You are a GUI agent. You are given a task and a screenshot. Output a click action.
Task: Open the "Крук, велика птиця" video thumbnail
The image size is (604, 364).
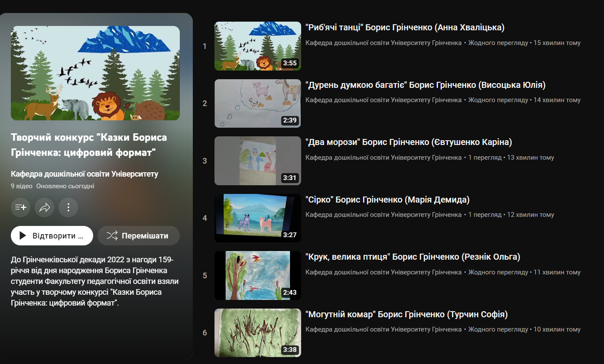click(x=257, y=275)
